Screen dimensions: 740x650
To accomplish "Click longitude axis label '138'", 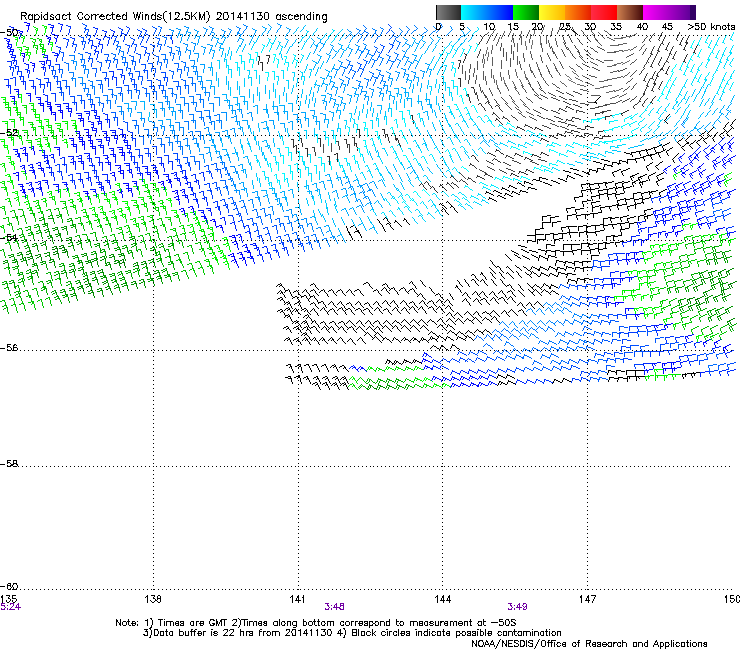I will pos(153,599).
